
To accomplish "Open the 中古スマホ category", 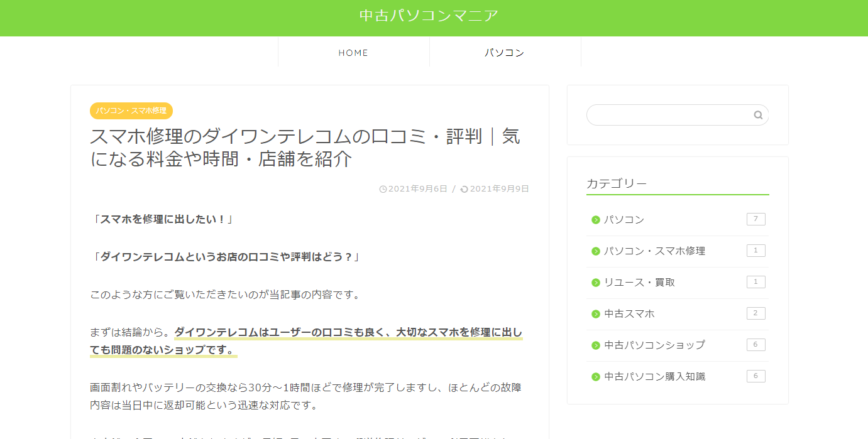I will coord(629,314).
